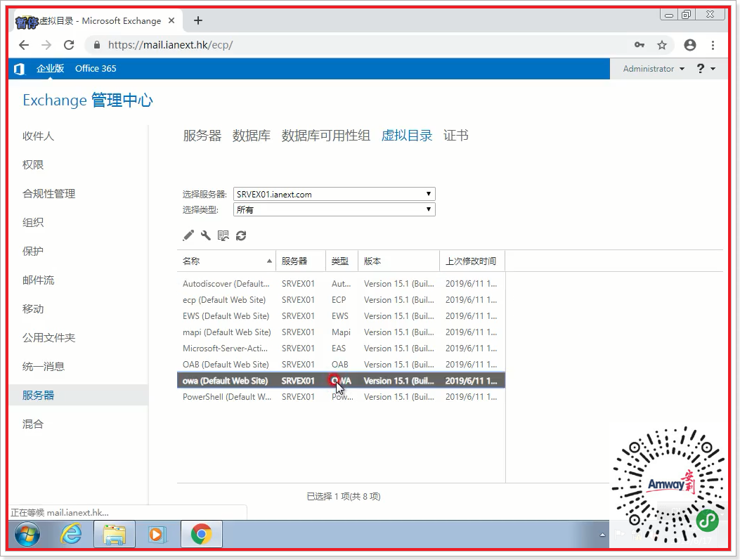The image size is (740, 560).
Task: Open the server selection dropdown
Action: (x=334, y=195)
